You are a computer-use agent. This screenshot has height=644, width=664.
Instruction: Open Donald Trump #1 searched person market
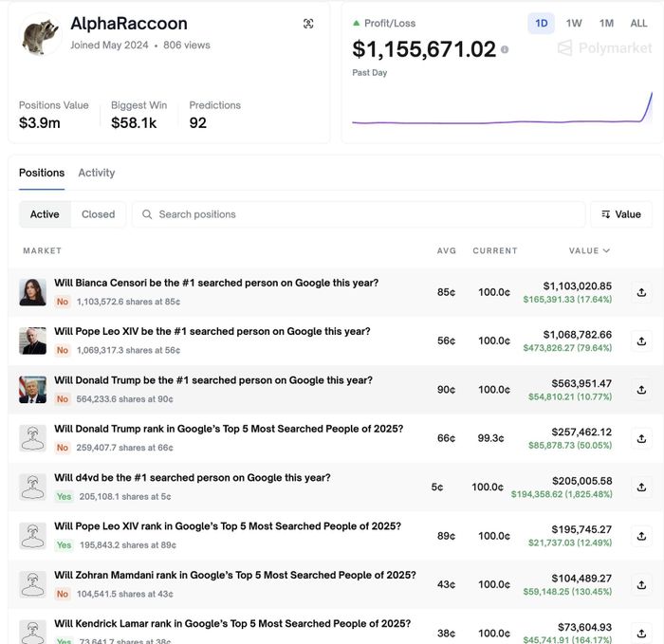coord(213,380)
